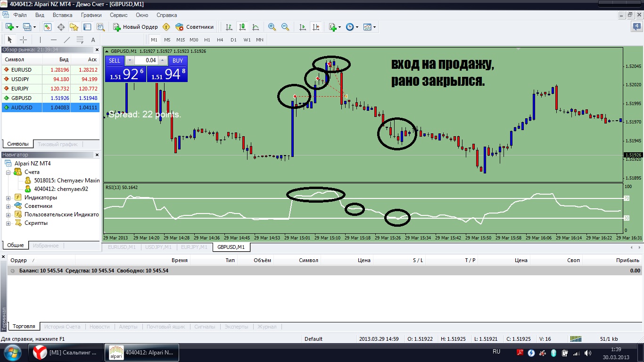Select the vertical line tool

click(x=40, y=40)
